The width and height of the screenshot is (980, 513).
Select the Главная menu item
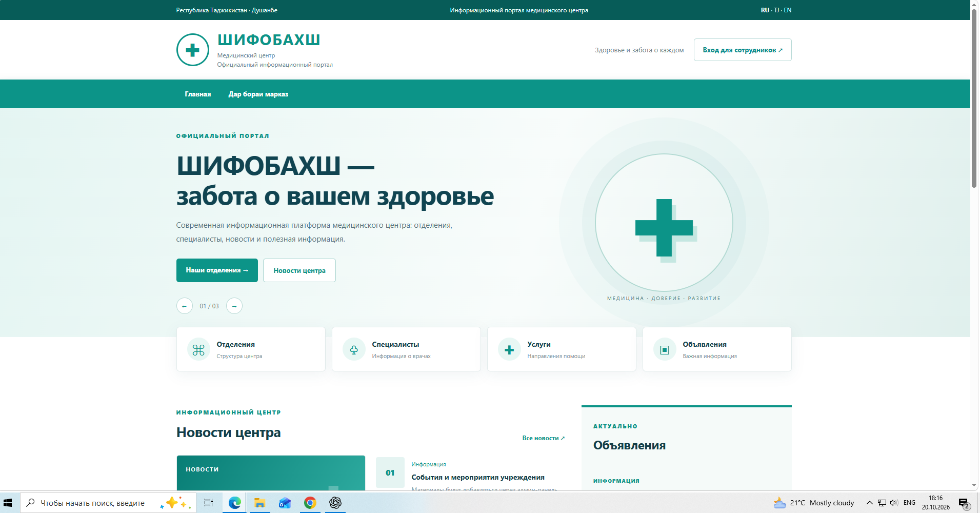(x=198, y=94)
